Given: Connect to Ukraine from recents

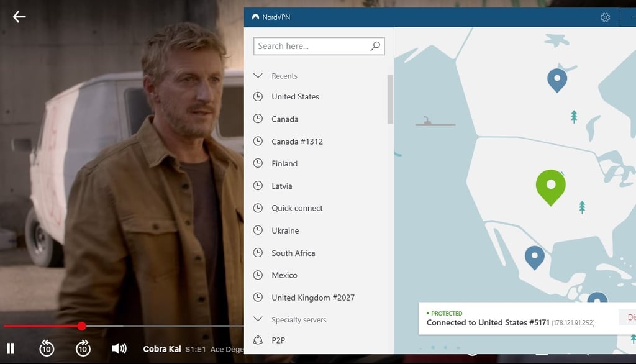Looking at the screenshot, I should [x=285, y=230].
